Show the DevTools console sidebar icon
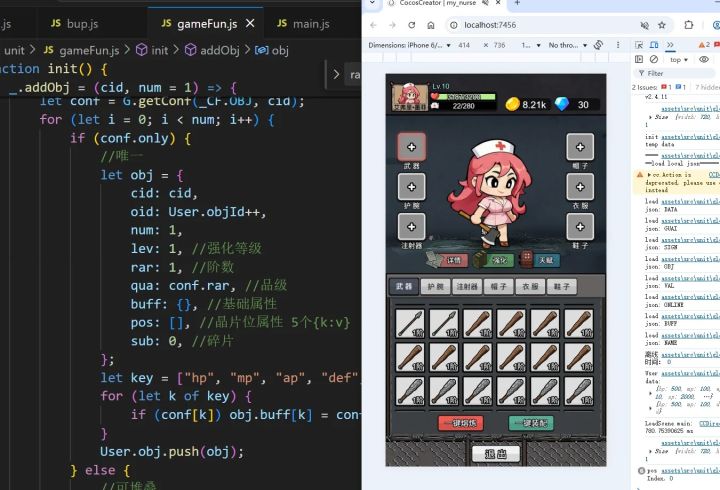The image size is (720, 490). (x=639, y=59)
